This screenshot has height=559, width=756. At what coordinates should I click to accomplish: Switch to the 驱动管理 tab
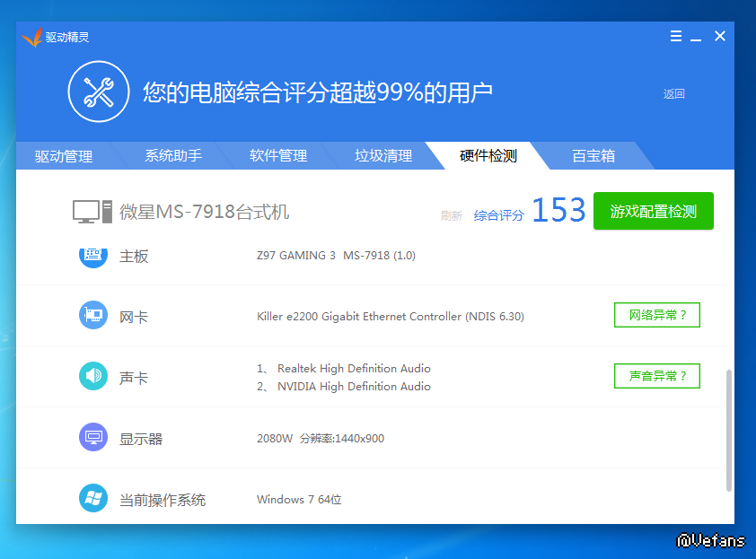(64, 156)
